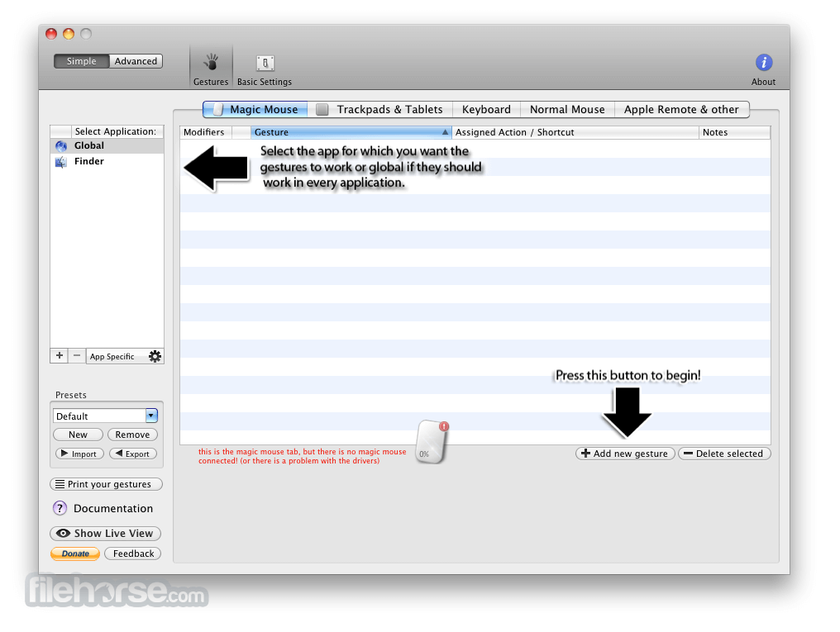The image size is (840, 632).
Task: Show Live View with eye button
Action: [x=106, y=533]
